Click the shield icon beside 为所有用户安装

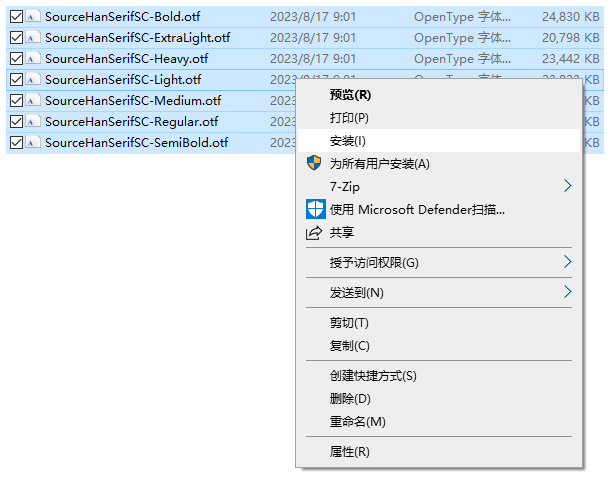(314, 164)
